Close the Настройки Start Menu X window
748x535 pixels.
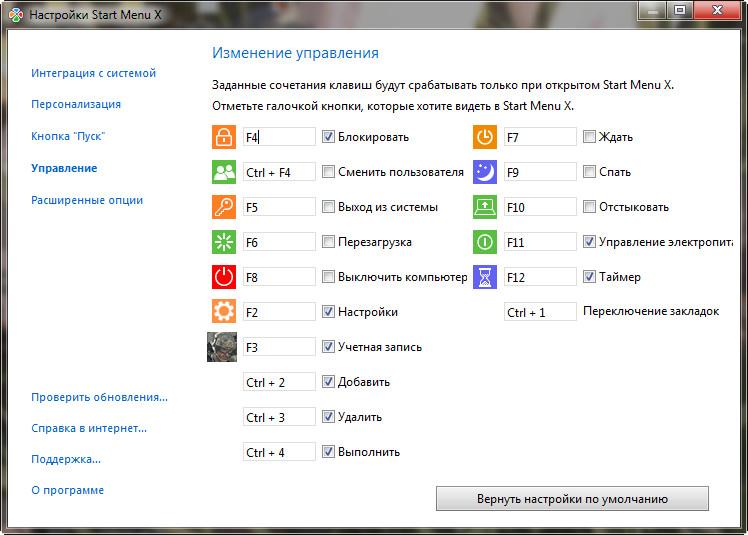pos(717,10)
